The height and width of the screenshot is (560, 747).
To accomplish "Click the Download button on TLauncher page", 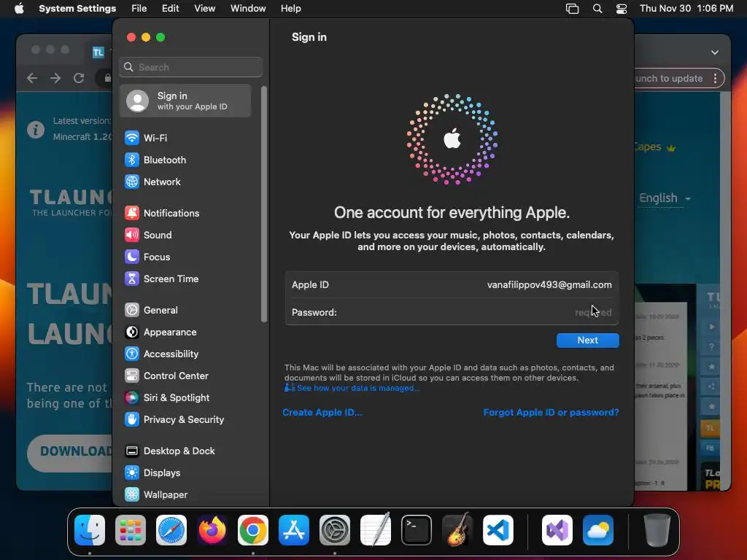I will pos(69,452).
